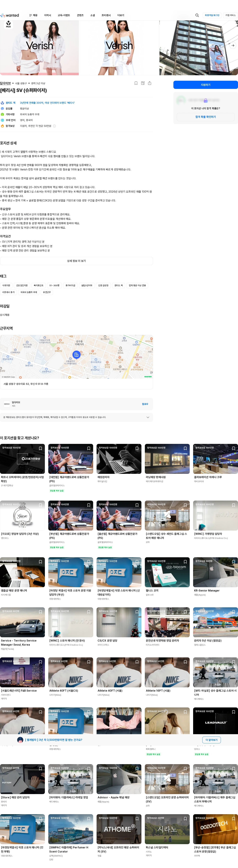Expand the 상세 정보 더 보기 section

pos(76,261)
